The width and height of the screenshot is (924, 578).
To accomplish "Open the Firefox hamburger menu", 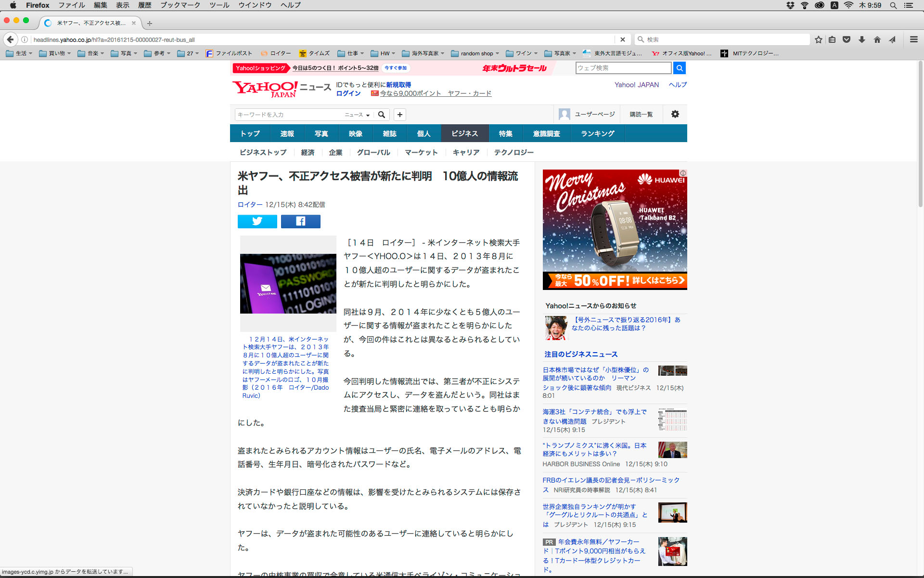I will (x=913, y=39).
